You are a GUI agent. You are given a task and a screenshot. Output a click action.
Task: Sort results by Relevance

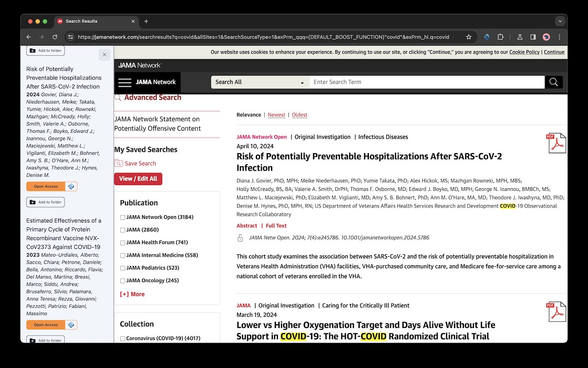pyautogui.click(x=249, y=115)
